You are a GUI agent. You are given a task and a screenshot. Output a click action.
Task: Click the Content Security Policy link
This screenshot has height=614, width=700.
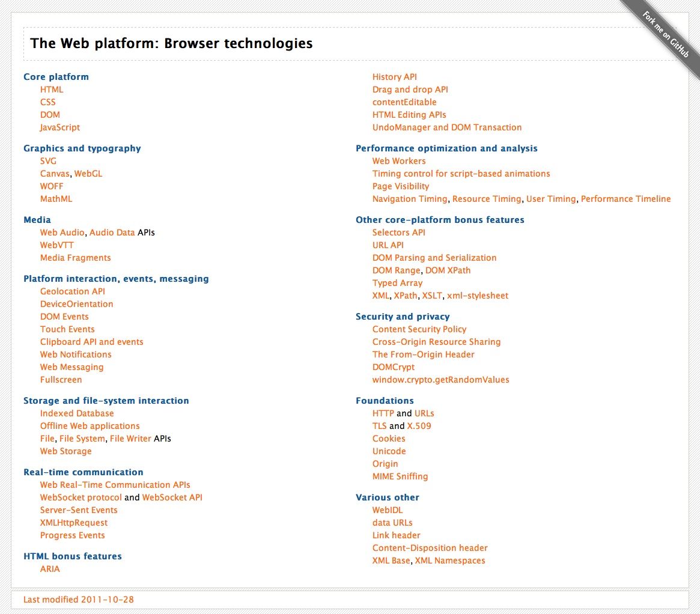click(x=419, y=329)
